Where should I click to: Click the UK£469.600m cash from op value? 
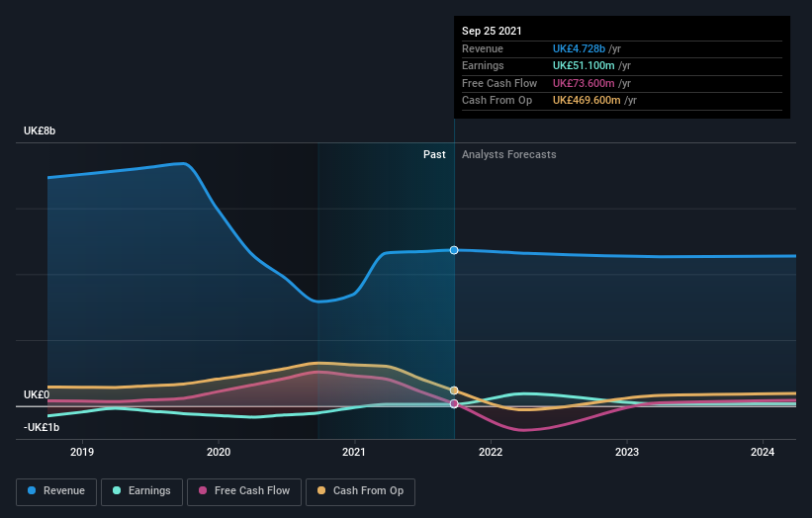pyautogui.click(x=586, y=101)
